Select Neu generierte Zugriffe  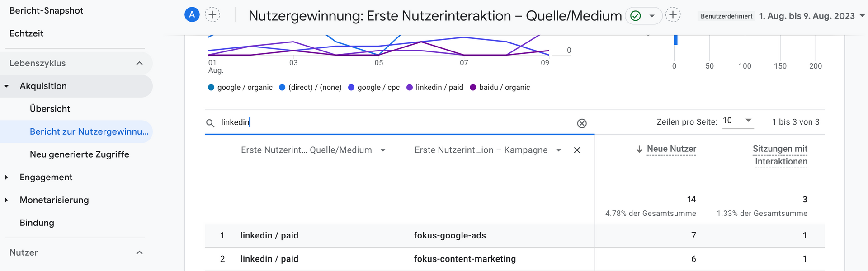(x=80, y=154)
